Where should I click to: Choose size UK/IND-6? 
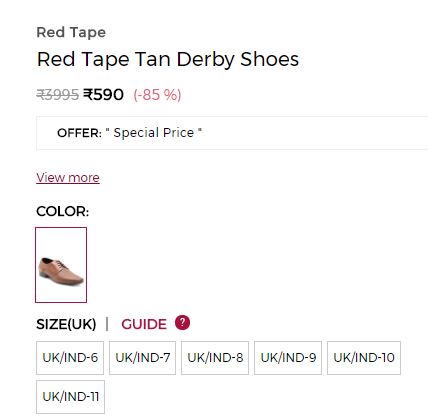pyautogui.click(x=70, y=358)
